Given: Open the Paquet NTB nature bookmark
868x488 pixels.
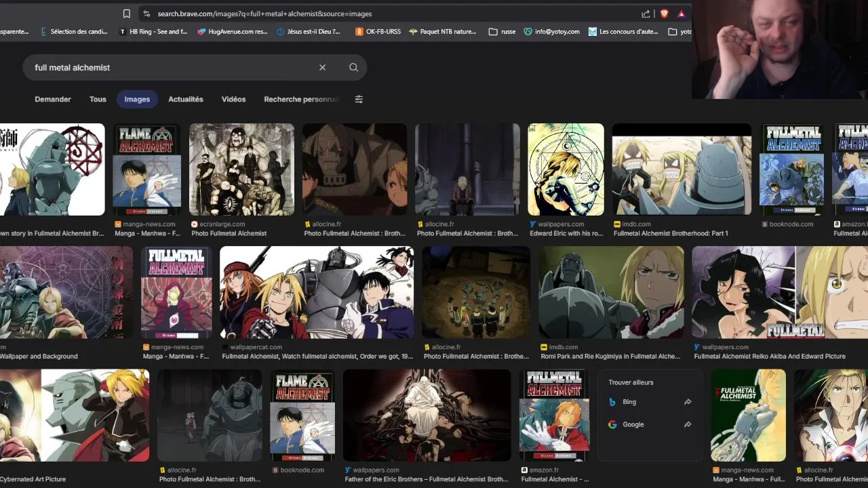Looking at the screenshot, I should pos(443,31).
